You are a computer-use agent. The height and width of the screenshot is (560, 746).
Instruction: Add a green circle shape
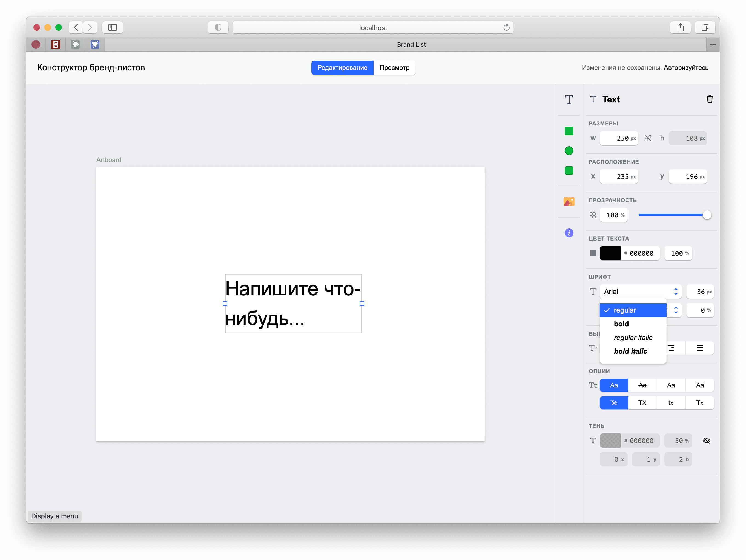pos(569,150)
